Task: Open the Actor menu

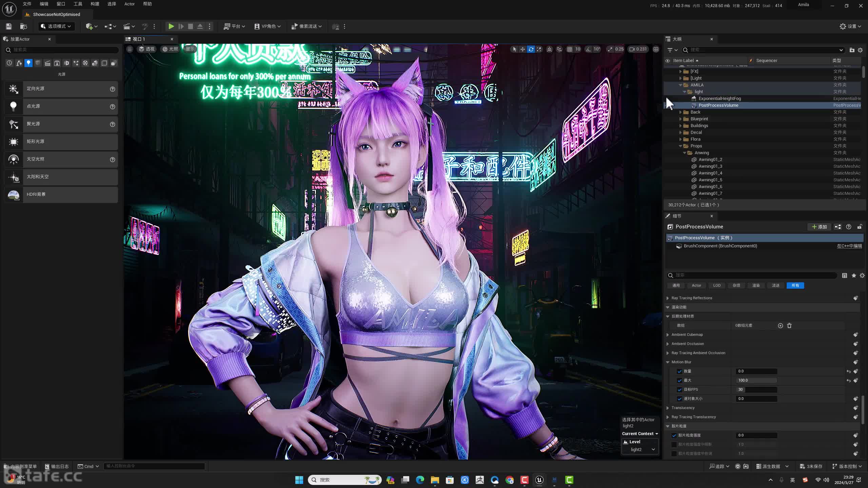Action: pyautogui.click(x=130, y=4)
